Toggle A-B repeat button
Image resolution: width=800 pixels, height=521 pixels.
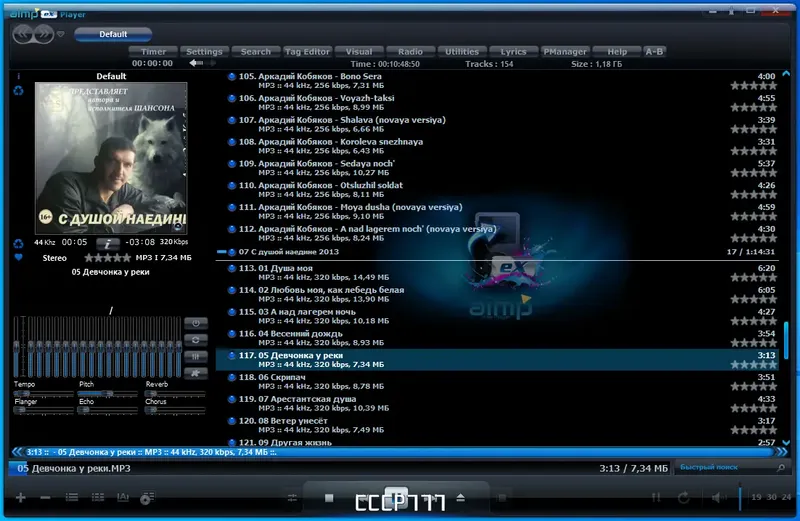654,52
